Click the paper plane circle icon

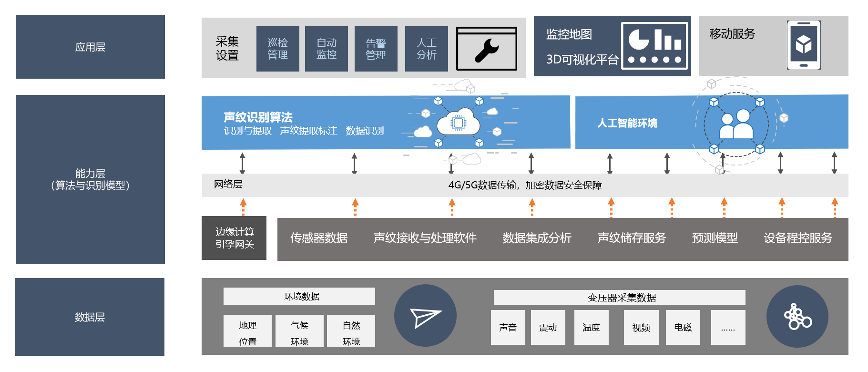[x=425, y=316]
